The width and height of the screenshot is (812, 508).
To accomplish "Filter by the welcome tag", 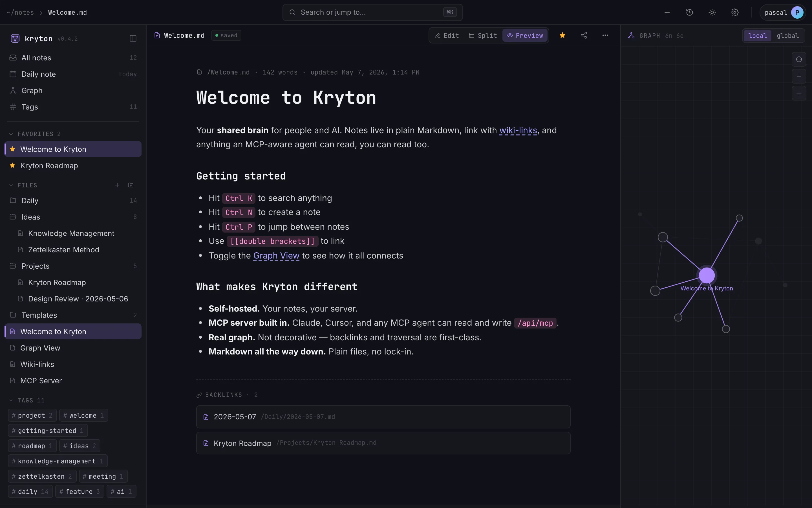I will click(83, 416).
